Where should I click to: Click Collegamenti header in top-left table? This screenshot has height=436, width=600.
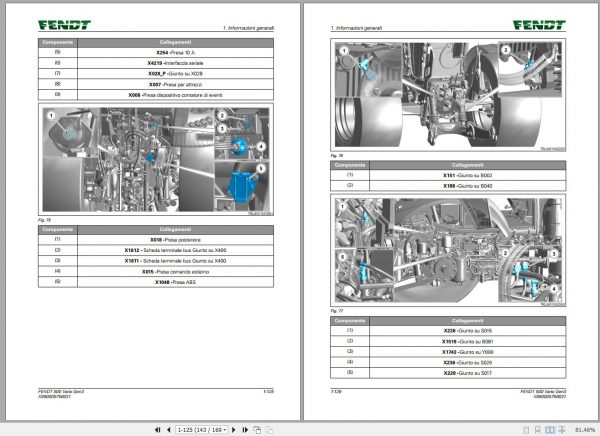coord(175,42)
